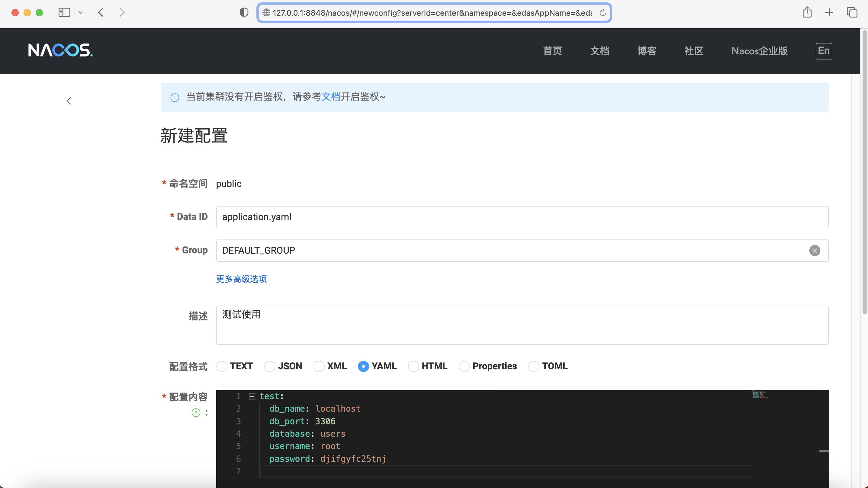Click the help question-mark icon beside 配置内容
The image size is (868, 488).
(196, 413)
